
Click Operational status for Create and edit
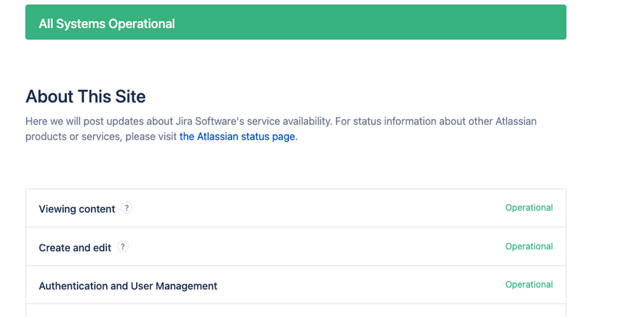[529, 246]
